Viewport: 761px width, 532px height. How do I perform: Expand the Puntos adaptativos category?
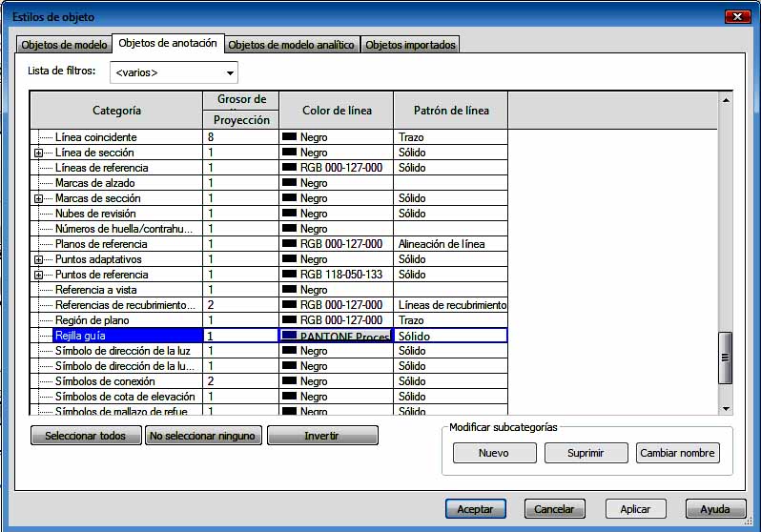coord(38,259)
